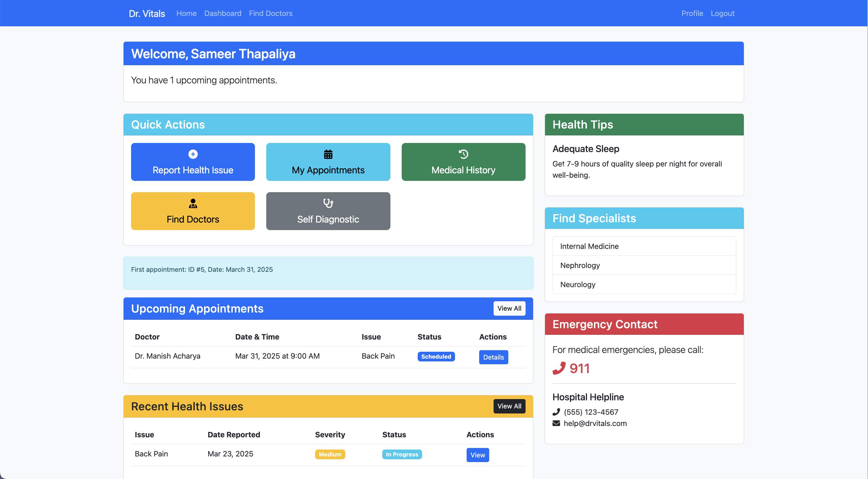View the Back Pain health issue
This screenshot has height=479, width=868.
click(478, 455)
